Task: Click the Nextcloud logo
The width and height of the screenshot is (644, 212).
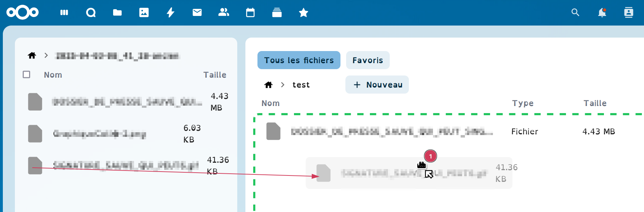Action: click(x=22, y=13)
